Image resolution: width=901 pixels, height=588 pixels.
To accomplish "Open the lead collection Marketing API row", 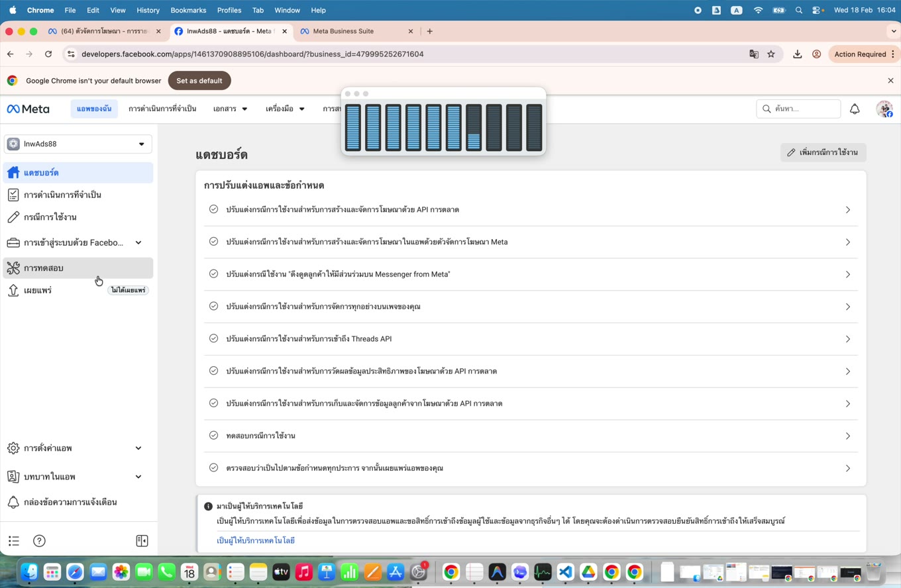I will (531, 403).
